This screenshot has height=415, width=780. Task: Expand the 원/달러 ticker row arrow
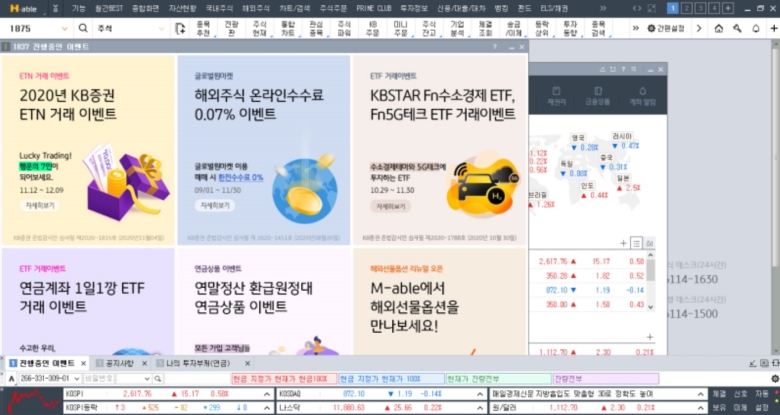pyautogui.click(x=701, y=408)
